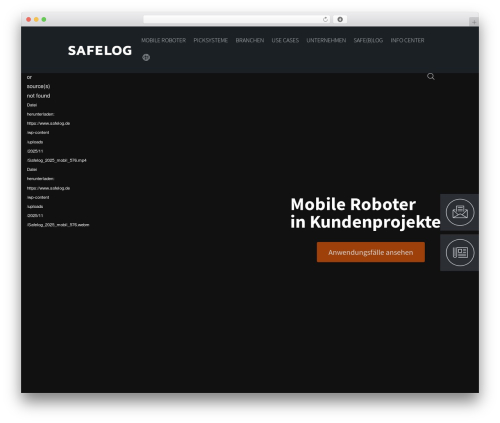500x423 pixels.
Task: Click the 'not found' error text
Action: (38, 96)
